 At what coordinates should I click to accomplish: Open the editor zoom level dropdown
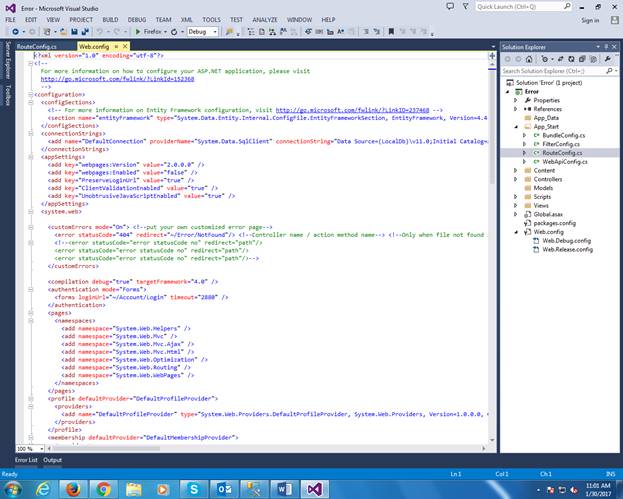39,448
